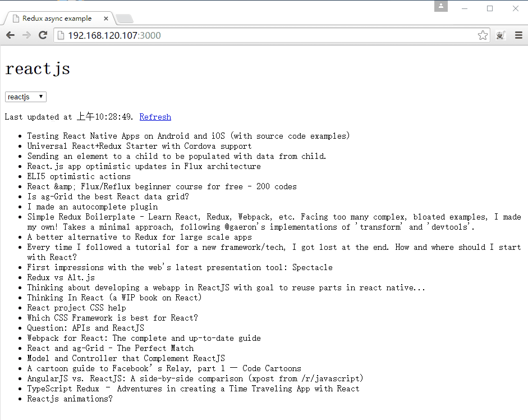The width and height of the screenshot is (528, 420).
Task: Click 'A cartoon guide to Facebook's Relay' item
Action: point(164,368)
